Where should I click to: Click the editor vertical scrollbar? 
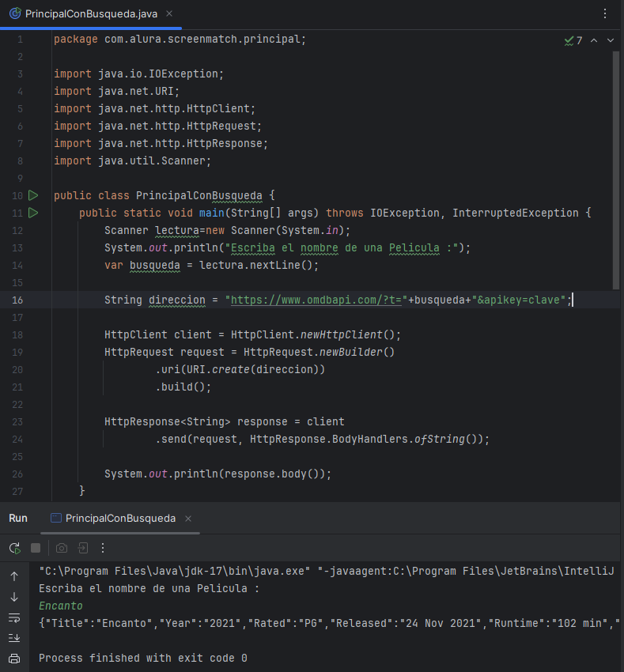click(x=616, y=170)
